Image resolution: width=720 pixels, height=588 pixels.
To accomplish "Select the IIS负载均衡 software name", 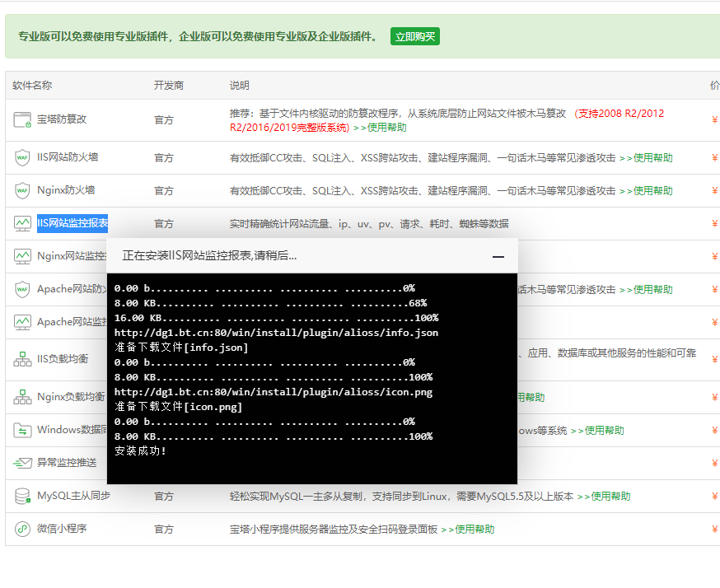I will click(x=63, y=358).
